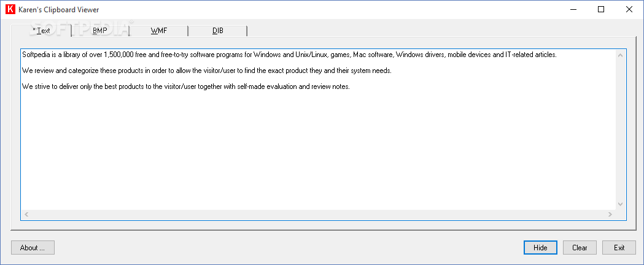This screenshot has height=265, width=644.
Task: Click the line 'We strive to deliver only'
Action: coord(185,87)
